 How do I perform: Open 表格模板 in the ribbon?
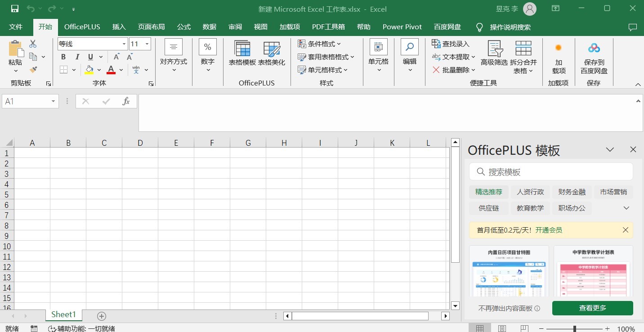[242, 53]
